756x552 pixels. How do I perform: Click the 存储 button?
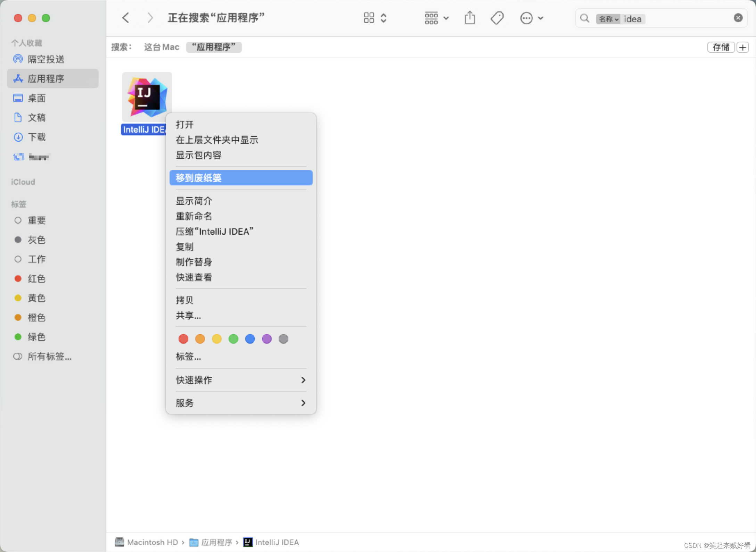point(721,47)
